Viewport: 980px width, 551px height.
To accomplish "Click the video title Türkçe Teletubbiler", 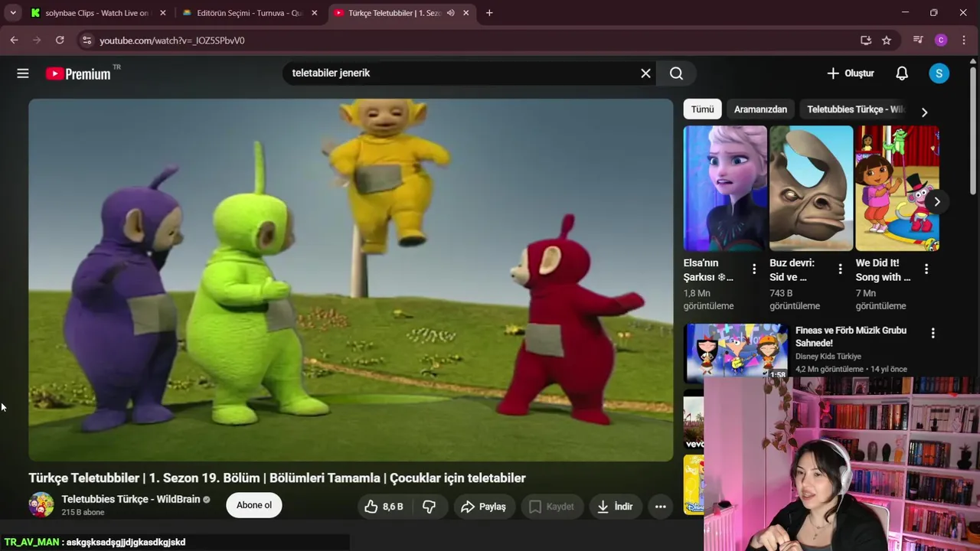I will click(x=277, y=478).
